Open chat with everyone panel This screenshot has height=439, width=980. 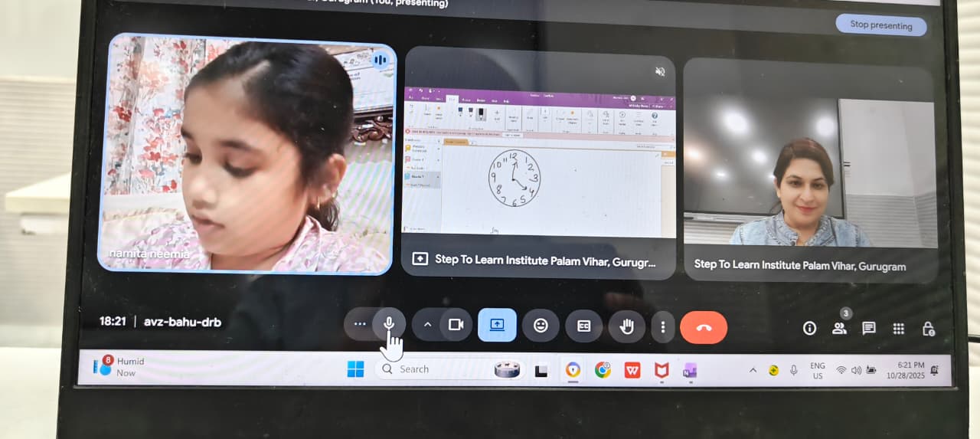pos(869,328)
